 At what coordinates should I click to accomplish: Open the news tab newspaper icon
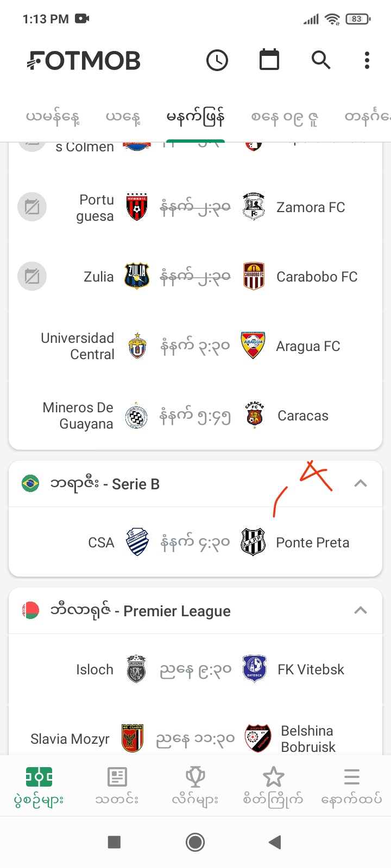pyautogui.click(x=117, y=784)
